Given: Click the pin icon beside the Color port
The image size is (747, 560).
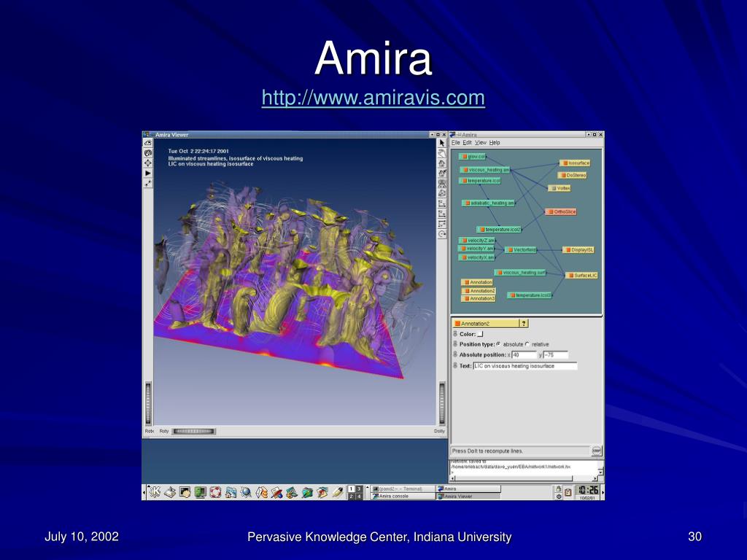Looking at the screenshot, I should (x=455, y=334).
